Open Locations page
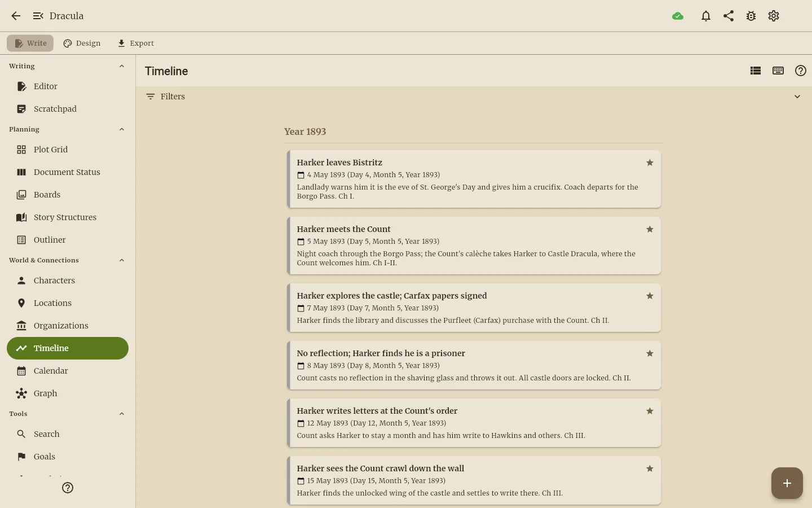812x508 pixels. pos(68,303)
